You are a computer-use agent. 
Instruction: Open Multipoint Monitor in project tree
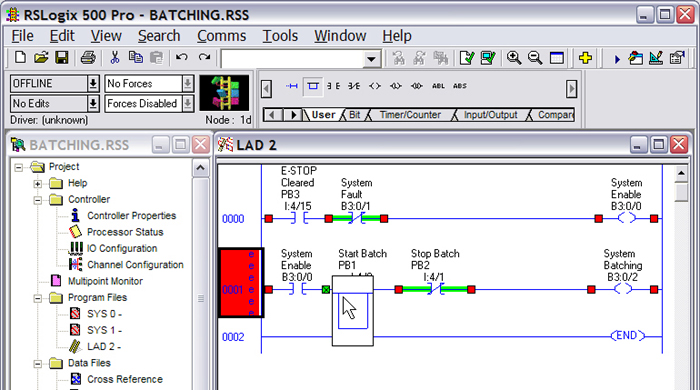[x=105, y=281]
